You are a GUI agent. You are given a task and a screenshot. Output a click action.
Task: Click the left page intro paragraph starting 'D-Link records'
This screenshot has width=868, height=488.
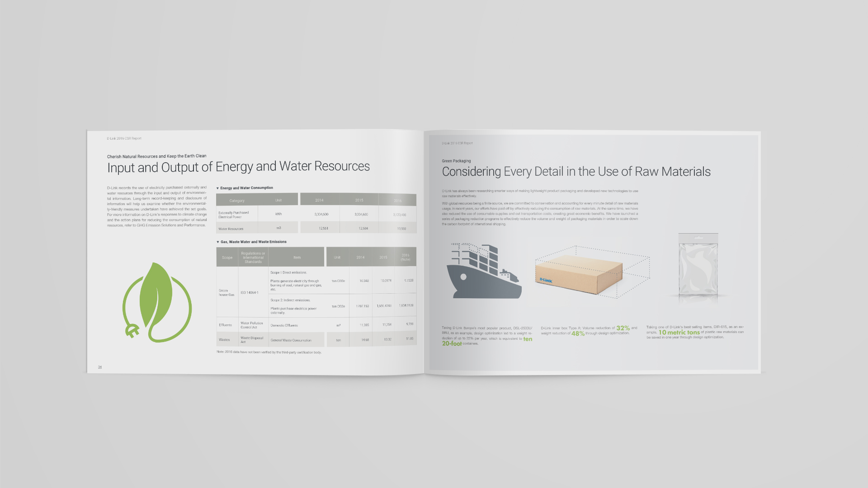(157, 206)
